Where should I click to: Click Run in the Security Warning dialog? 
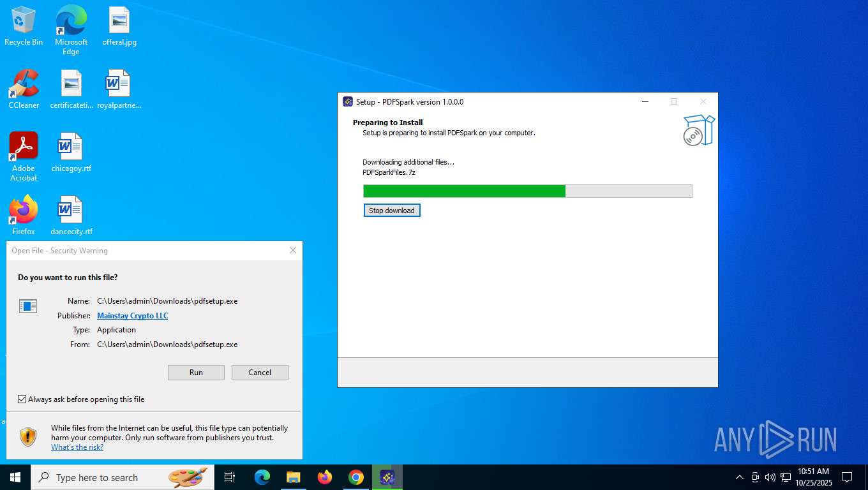point(196,373)
